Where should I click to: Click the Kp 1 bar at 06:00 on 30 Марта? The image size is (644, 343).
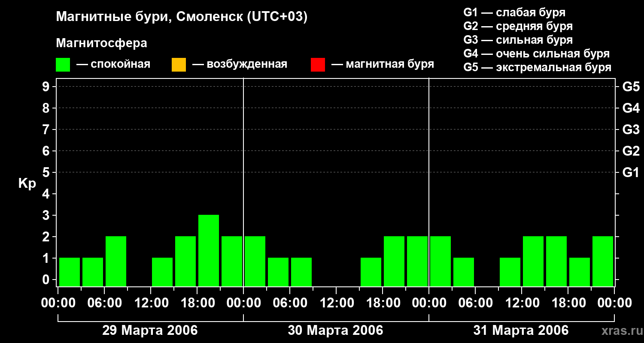301,272
